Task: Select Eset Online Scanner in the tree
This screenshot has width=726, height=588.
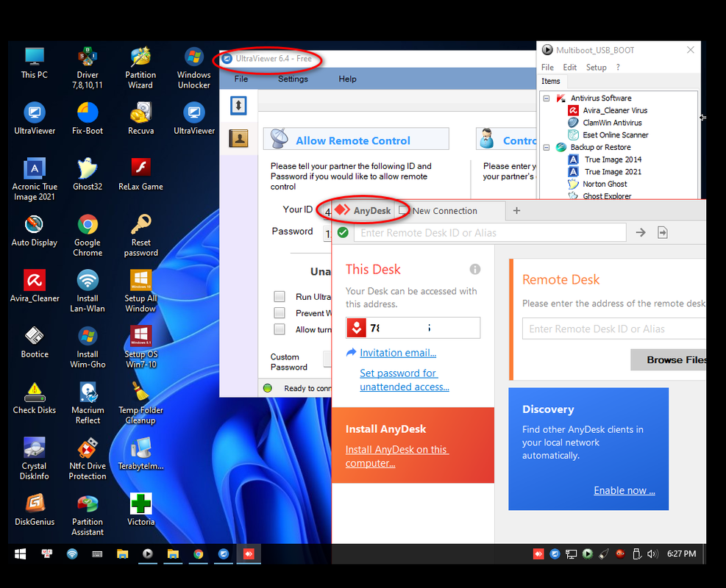Action: (x=615, y=135)
